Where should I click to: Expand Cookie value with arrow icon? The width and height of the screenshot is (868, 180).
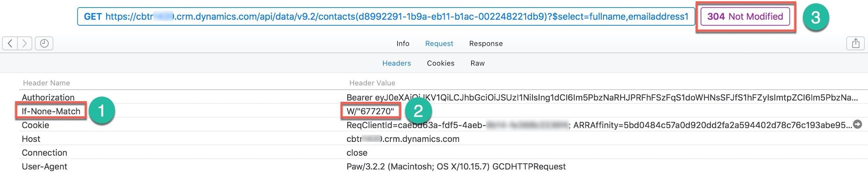[858, 124]
